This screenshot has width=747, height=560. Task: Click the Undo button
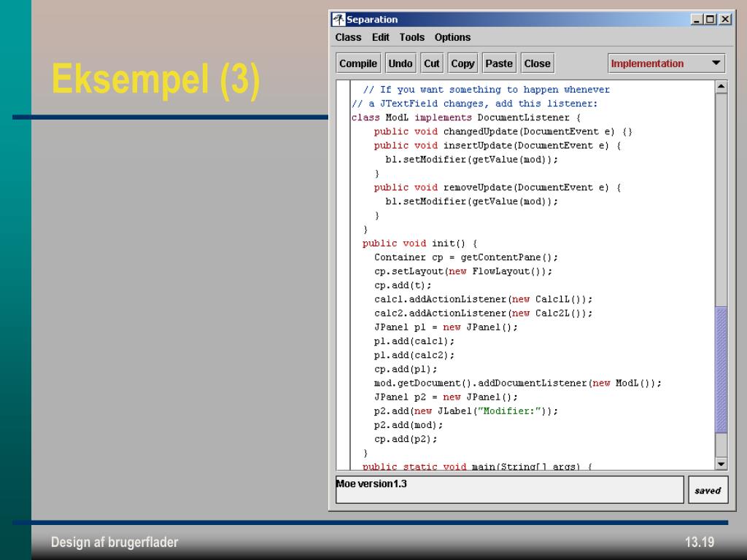click(x=400, y=63)
